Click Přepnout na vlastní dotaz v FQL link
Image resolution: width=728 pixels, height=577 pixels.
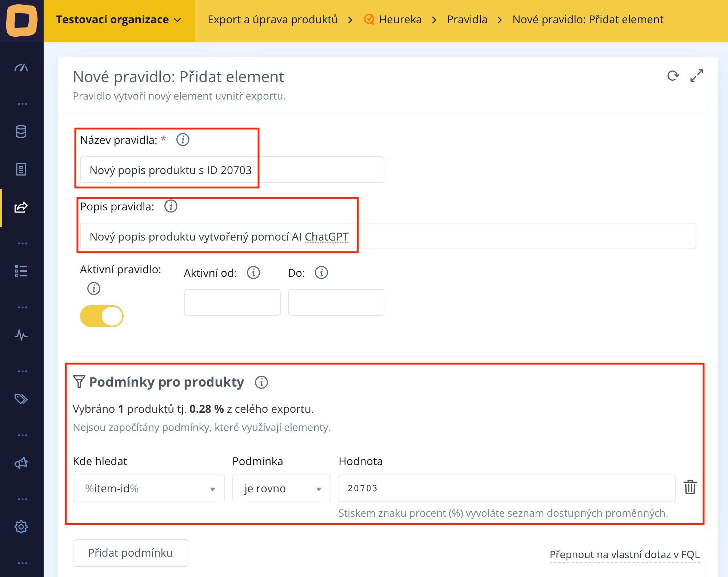pyautogui.click(x=624, y=554)
